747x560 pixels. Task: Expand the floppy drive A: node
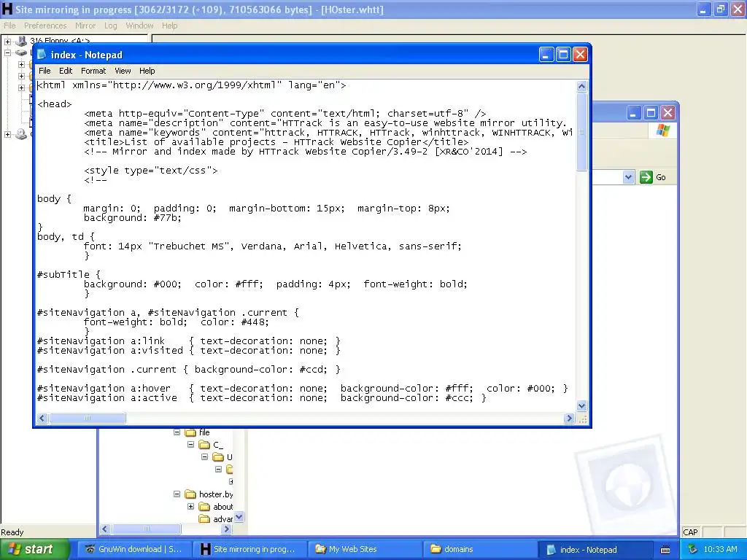(7, 42)
